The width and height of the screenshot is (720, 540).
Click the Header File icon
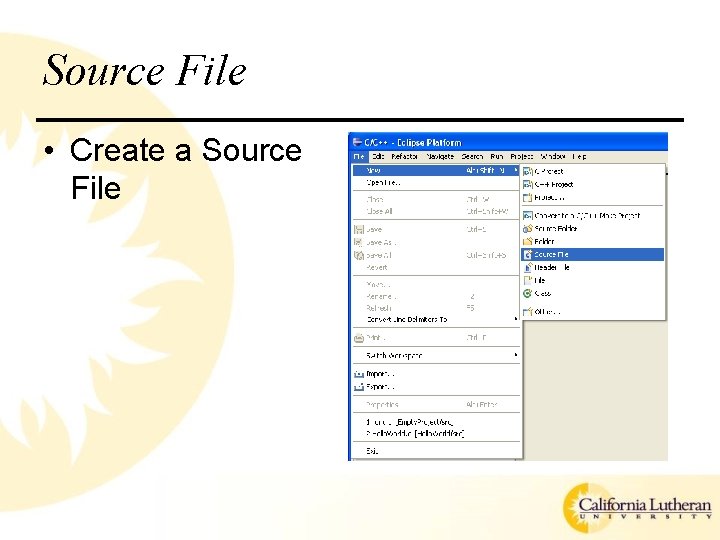tap(528, 267)
